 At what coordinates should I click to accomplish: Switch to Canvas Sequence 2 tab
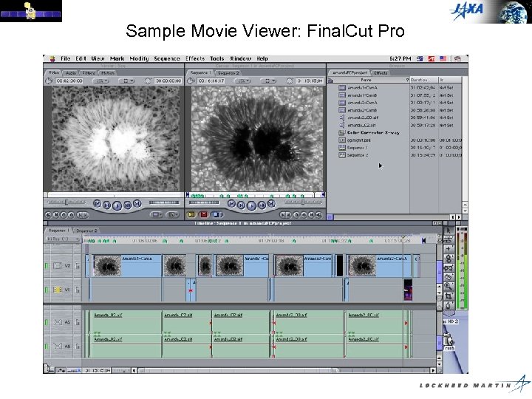click(x=228, y=73)
